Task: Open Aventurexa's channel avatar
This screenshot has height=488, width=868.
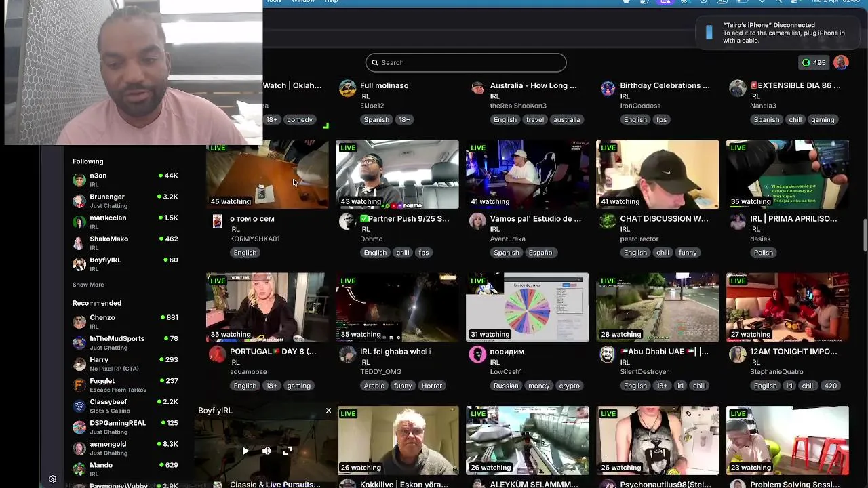Action: point(477,222)
